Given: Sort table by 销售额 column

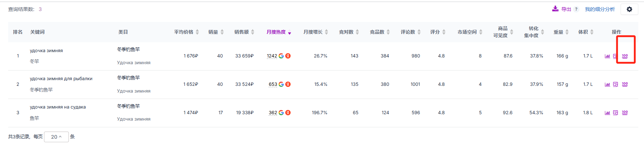Looking at the screenshot, I should pyautogui.click(x=244, y=32).
